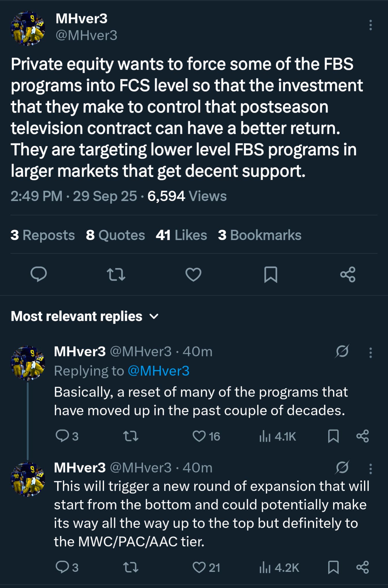
Task: Open the main post's three-dot menu
Action: point(370,25)
